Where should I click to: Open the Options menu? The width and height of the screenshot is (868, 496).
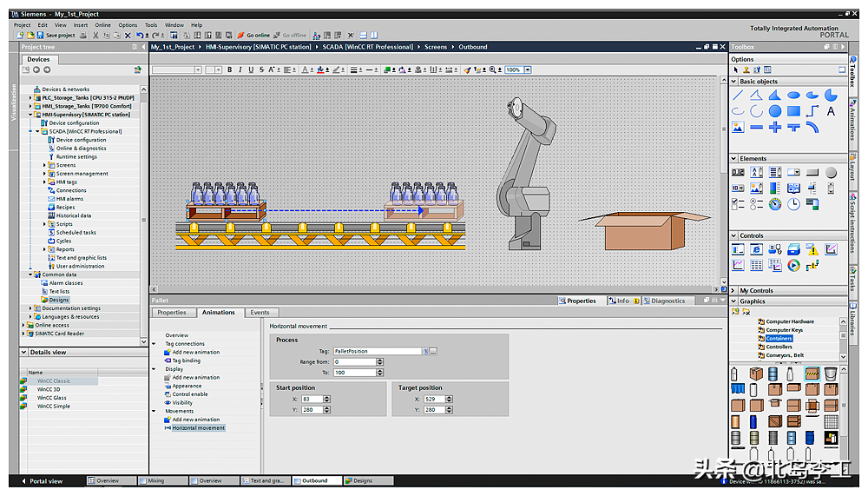coord(128,25)
